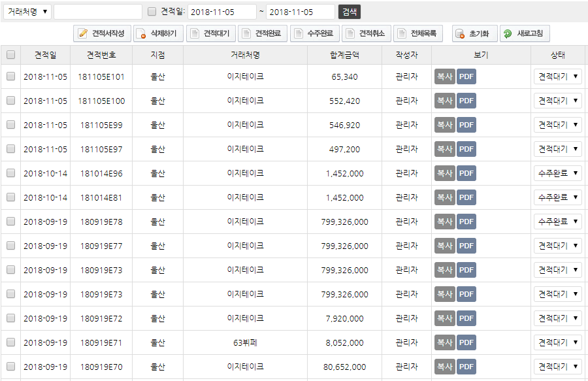This screenshot has width=588, height=381.
Task: Open PDF for estimate 181105E101
Action: point(466,76)
